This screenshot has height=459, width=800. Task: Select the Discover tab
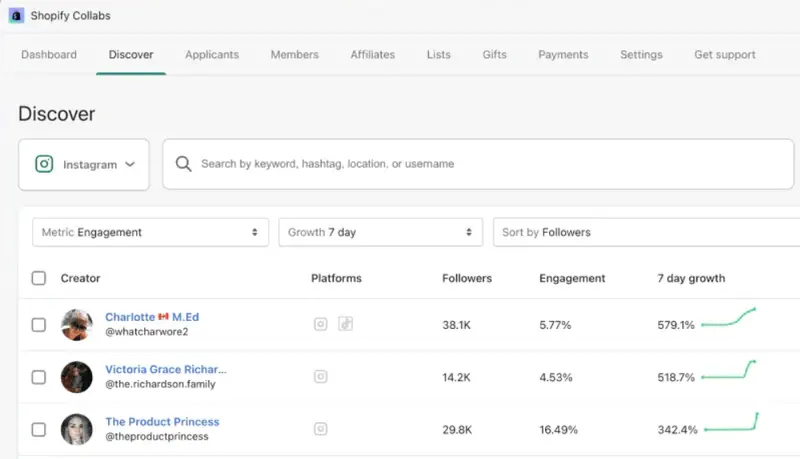coord(131,55)
